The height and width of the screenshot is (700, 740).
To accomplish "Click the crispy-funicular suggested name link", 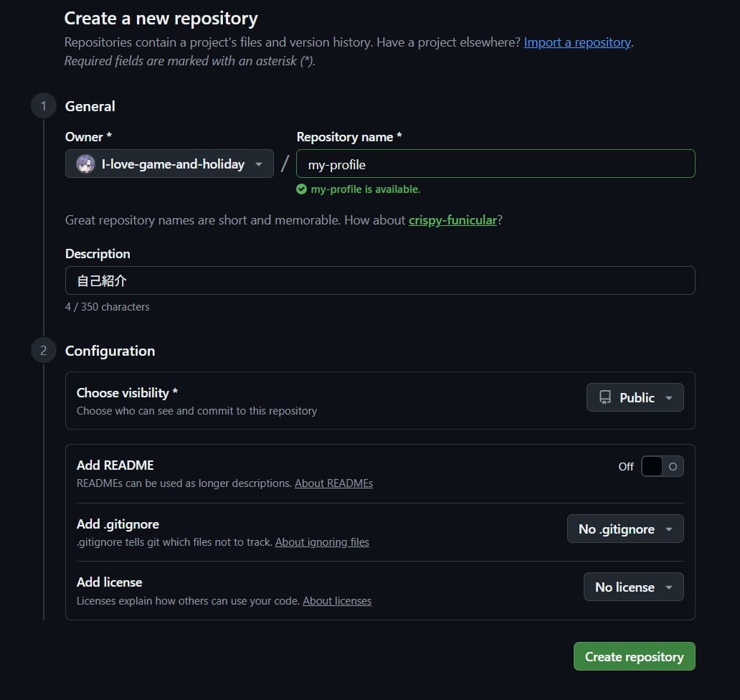I will coord(452,219).
